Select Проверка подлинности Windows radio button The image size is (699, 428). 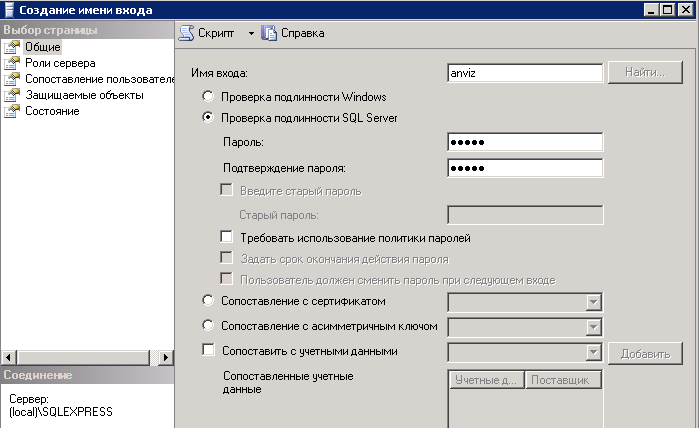208,96
